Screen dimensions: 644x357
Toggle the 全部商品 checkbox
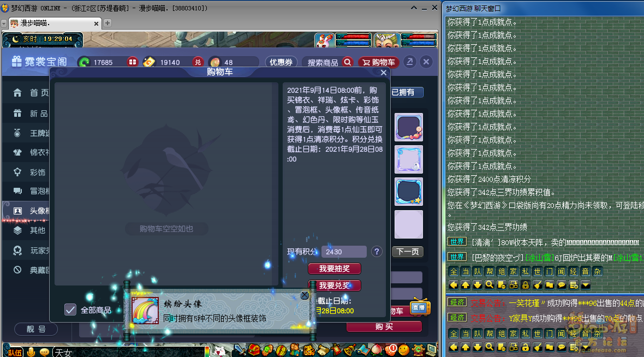70,310
